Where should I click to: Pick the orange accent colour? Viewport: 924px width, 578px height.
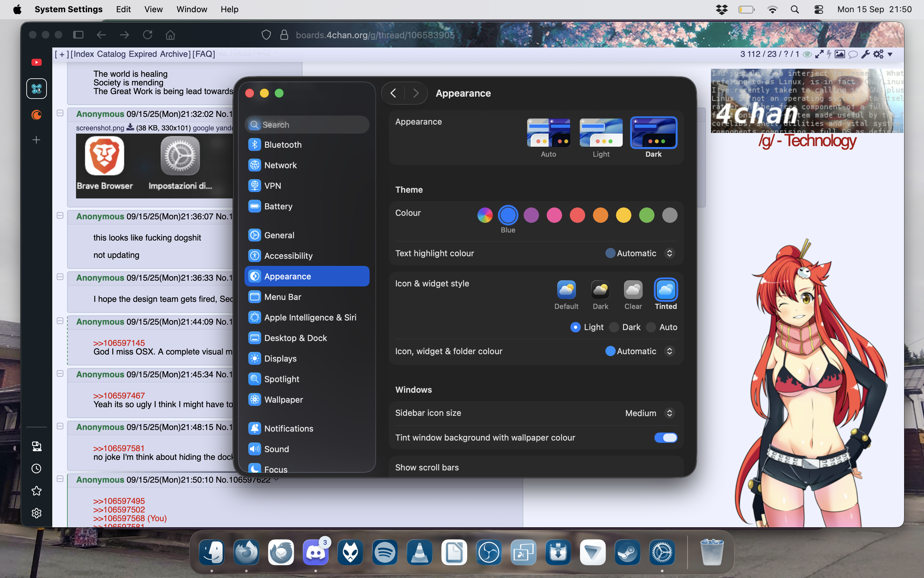click(x=600, y=215)
